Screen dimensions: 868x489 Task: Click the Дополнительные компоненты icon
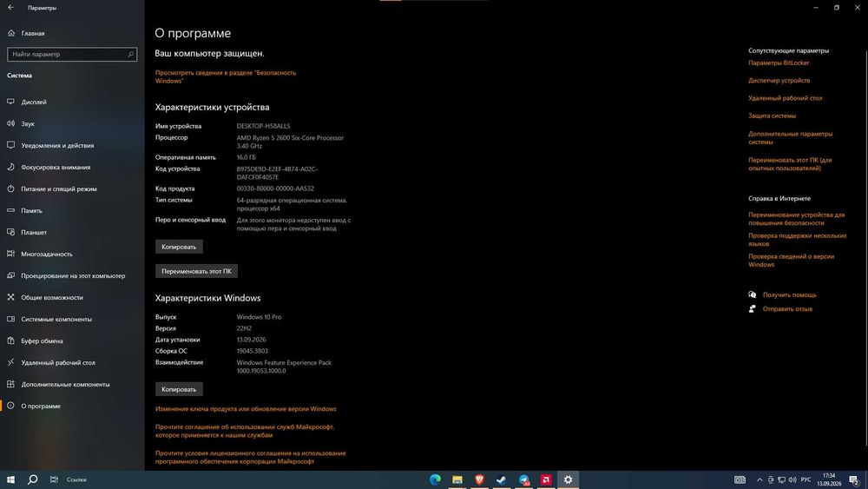(10, 384)
